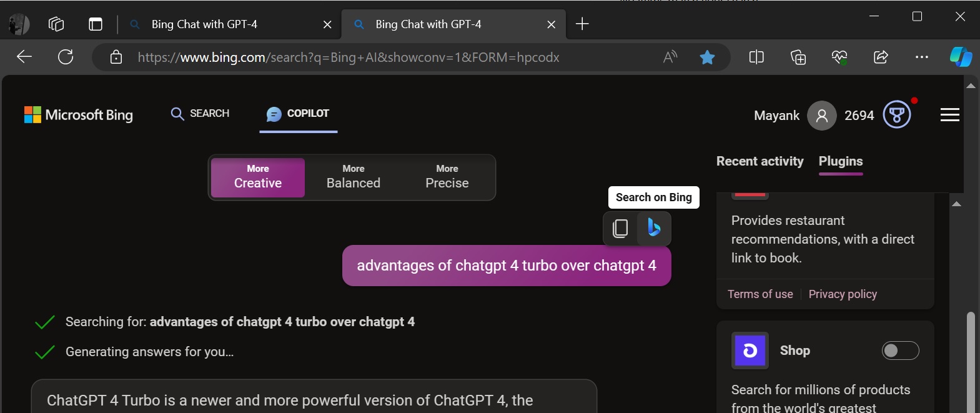The image size is (980, 413).
Task: Go back to the previous page
Action: 24,57
